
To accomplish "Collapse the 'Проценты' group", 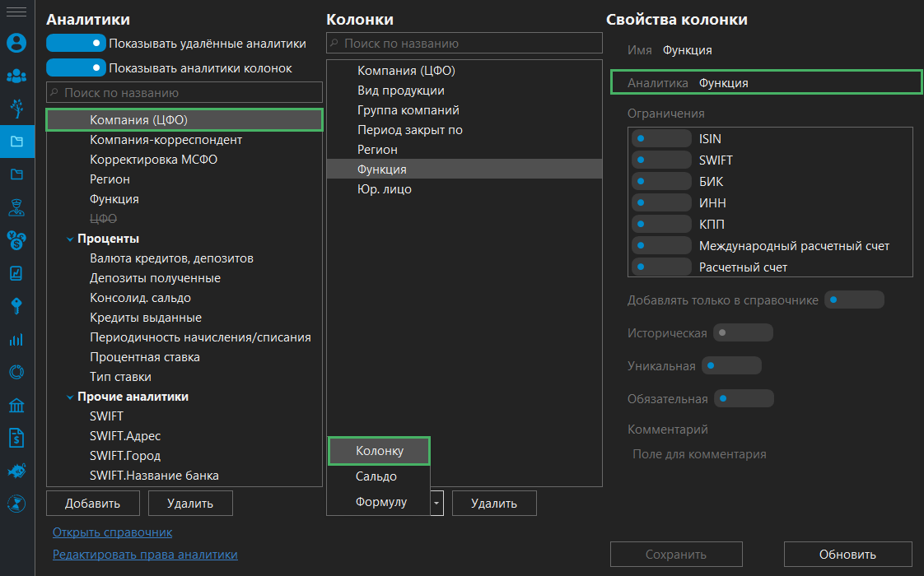I will click(x=70, y=239).
